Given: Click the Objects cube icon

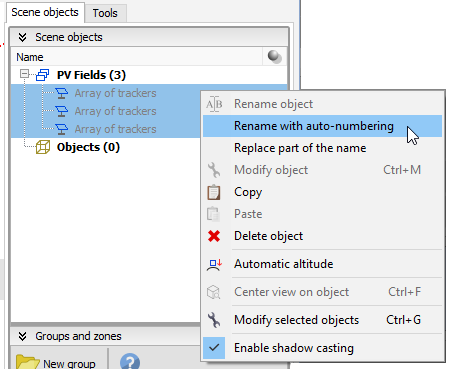Looking at the screenshot, I should point(43,147).
